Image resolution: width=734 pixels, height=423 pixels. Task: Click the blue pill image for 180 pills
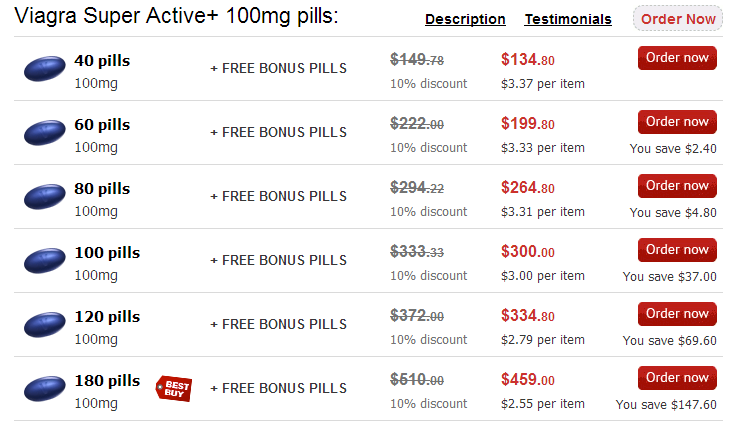click(x=45, y=388)
